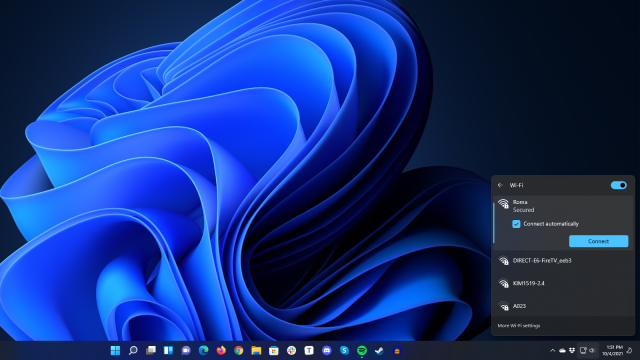Screen dimensions: 640x360
Task: Launch Firefox from taskbar
Action: point(221,350)
